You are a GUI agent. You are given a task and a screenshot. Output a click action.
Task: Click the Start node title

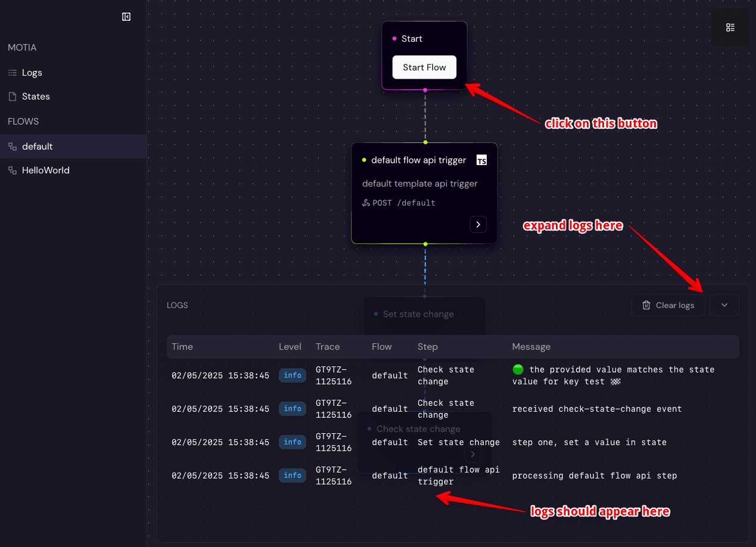click(412, 39)
